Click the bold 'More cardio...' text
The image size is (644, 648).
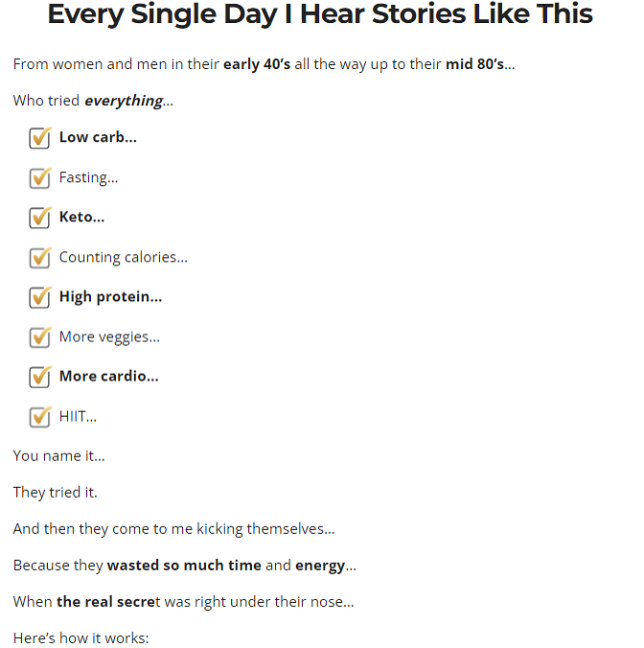pyautogui.click(x=109, y=377)
